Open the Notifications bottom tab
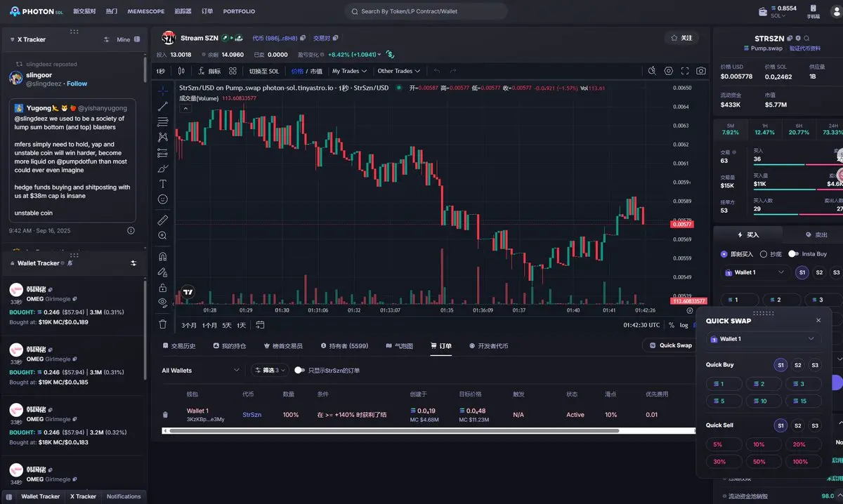The height and width of the screenshot is (504, 843). [124, 496]
